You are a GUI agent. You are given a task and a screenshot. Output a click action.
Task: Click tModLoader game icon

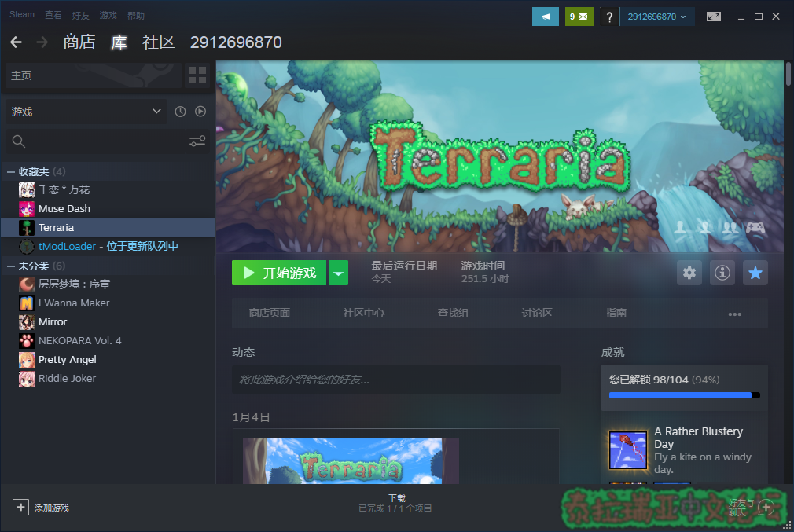(x=26, y=247)
